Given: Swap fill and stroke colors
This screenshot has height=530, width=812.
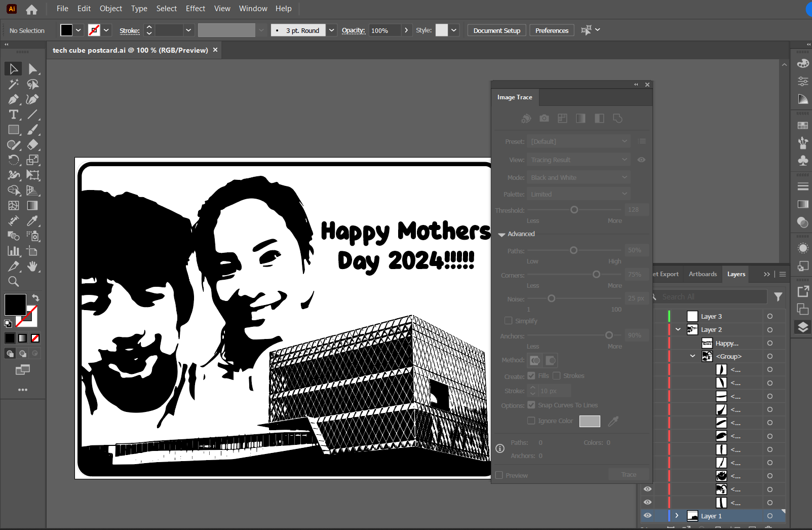Looking at the screenshot, I should pyautogui.click(x=35, y=297).
